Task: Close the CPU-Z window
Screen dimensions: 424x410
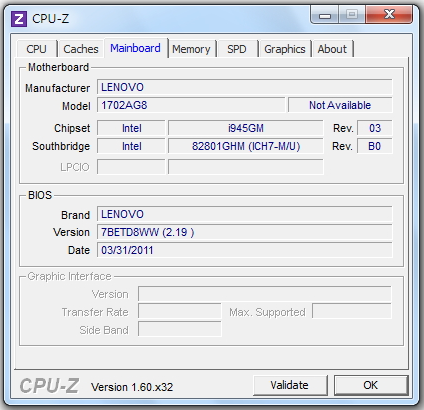Action: click(x=389, y=15)
